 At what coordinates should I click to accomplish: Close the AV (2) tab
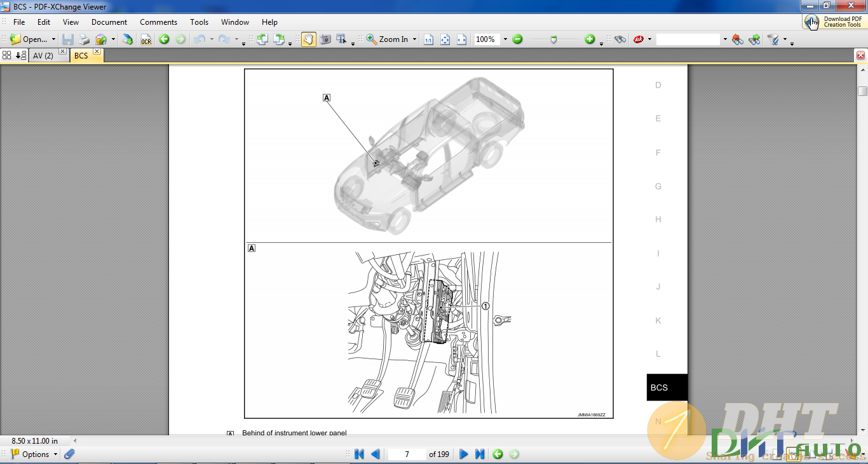[62, 51]
